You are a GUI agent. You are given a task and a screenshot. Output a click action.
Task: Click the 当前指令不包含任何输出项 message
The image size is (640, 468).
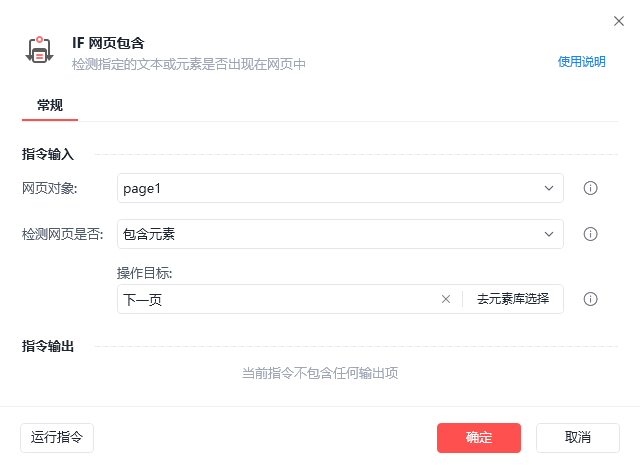pyautogui.click(x=320, y=373)
